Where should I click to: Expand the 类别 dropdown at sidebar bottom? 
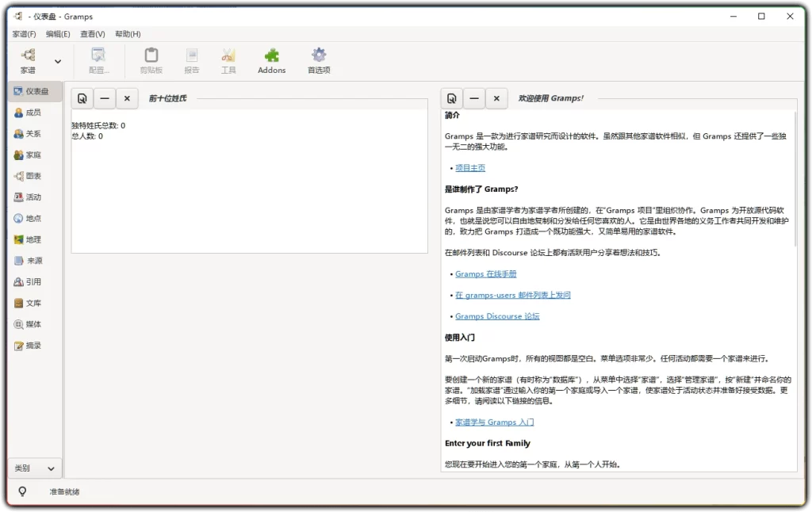[x=35, y=468]
